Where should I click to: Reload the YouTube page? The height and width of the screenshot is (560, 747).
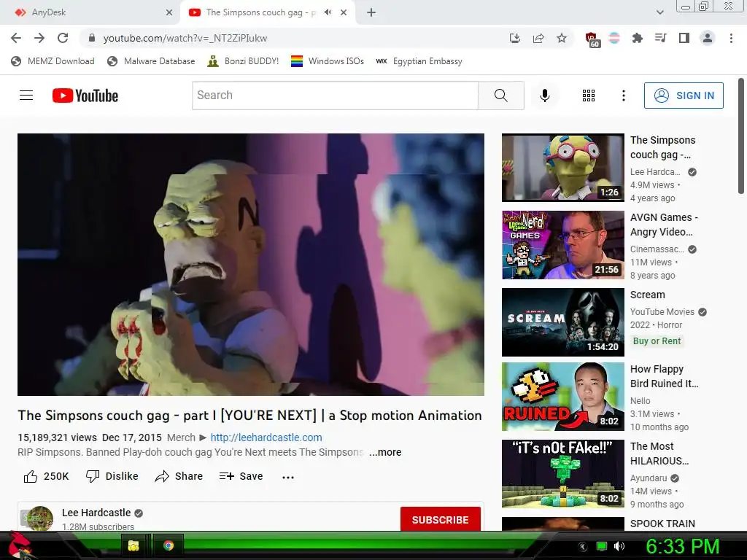pos(63,38)
